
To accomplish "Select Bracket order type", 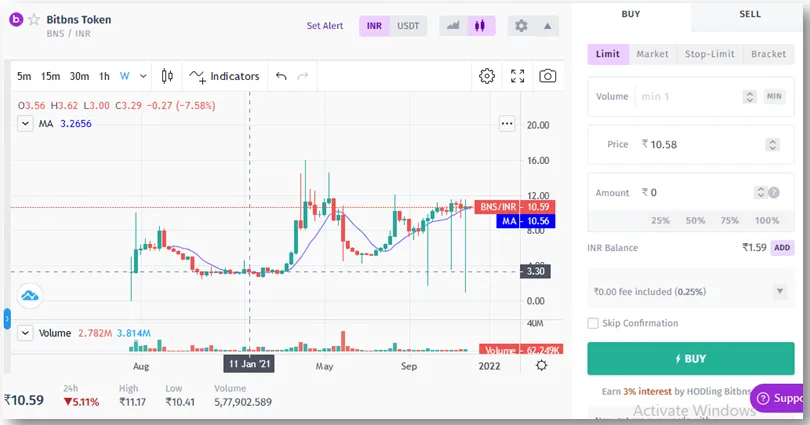I will click(768, 54).
